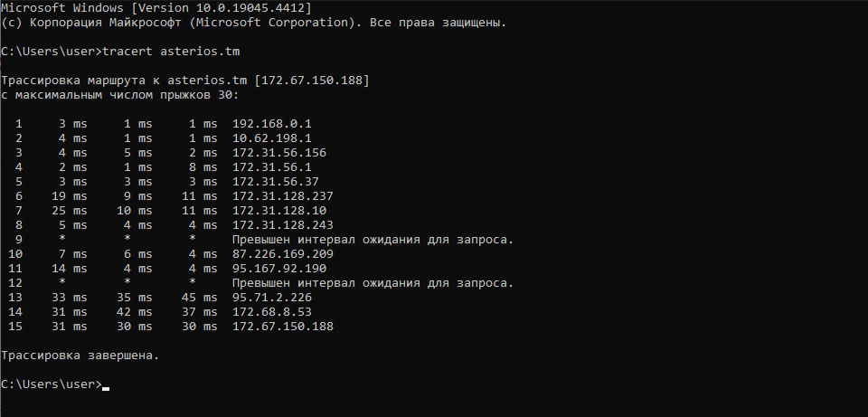Click IP address 10.62.198.1 on hop 2
Viewport: 868px width, 417px height.
[x=272, y=137]
